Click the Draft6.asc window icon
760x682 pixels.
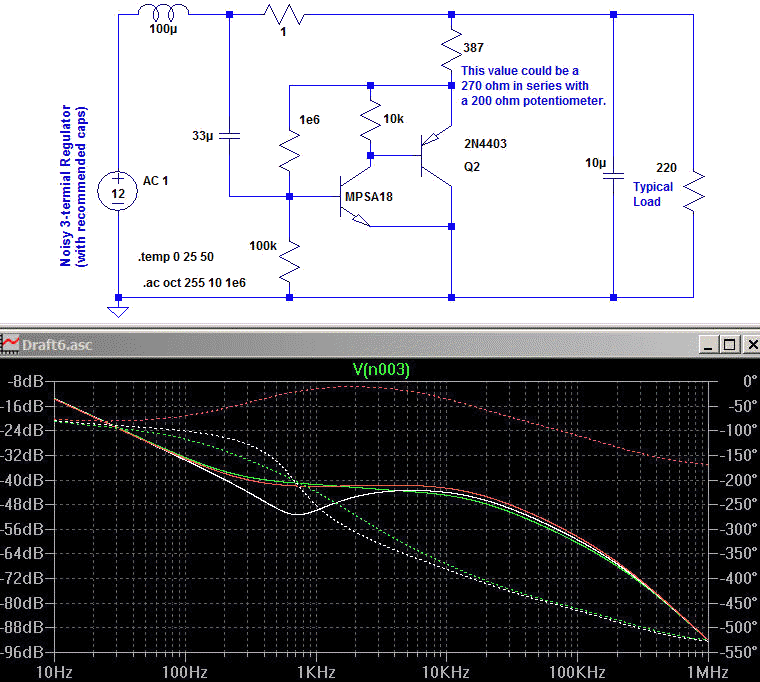11,344
